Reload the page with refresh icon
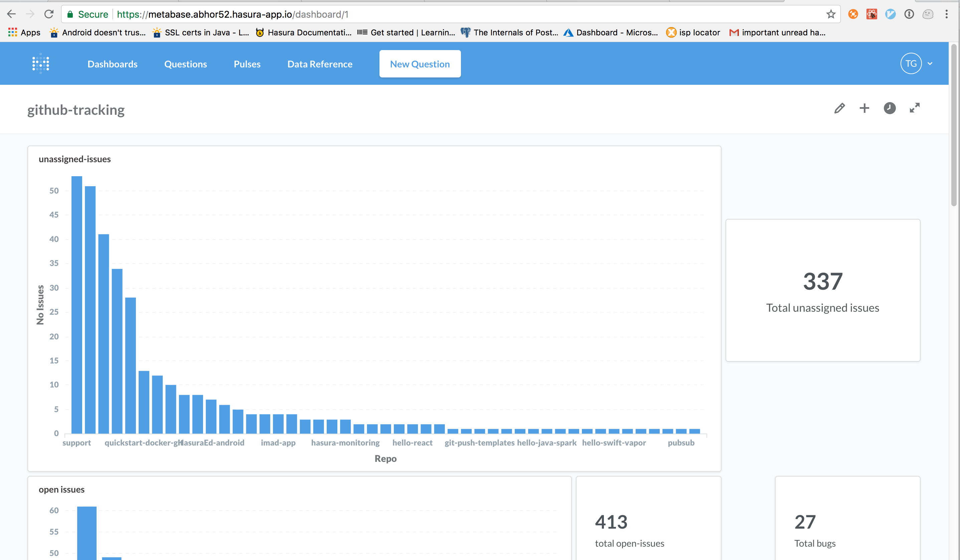 pyautogui.click(x=49, y=14)
